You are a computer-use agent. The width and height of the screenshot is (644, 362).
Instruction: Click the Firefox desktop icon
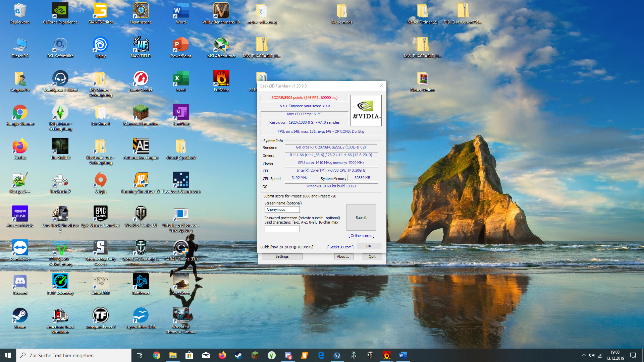tap(20, 149)
